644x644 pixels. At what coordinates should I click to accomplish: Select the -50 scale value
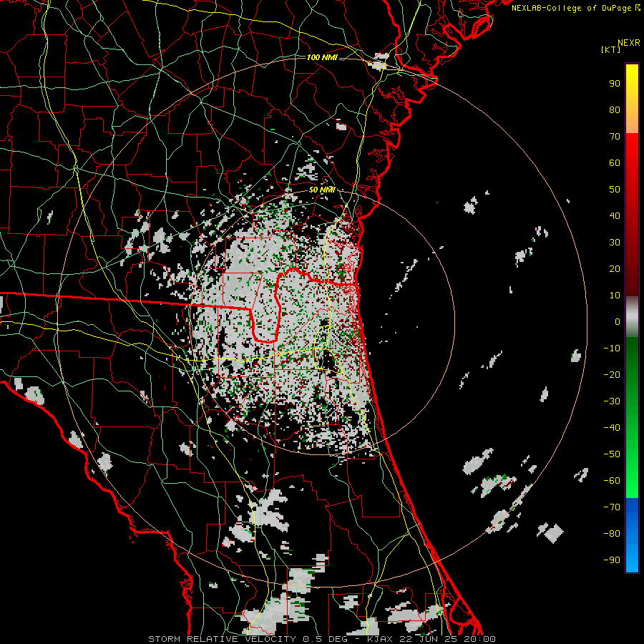click(x=612, y=454)
